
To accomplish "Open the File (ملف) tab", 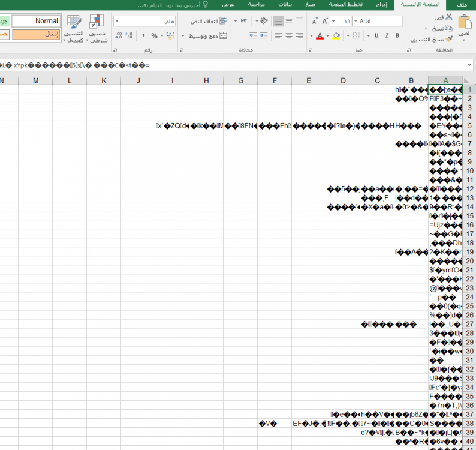I will click(462, 5).
